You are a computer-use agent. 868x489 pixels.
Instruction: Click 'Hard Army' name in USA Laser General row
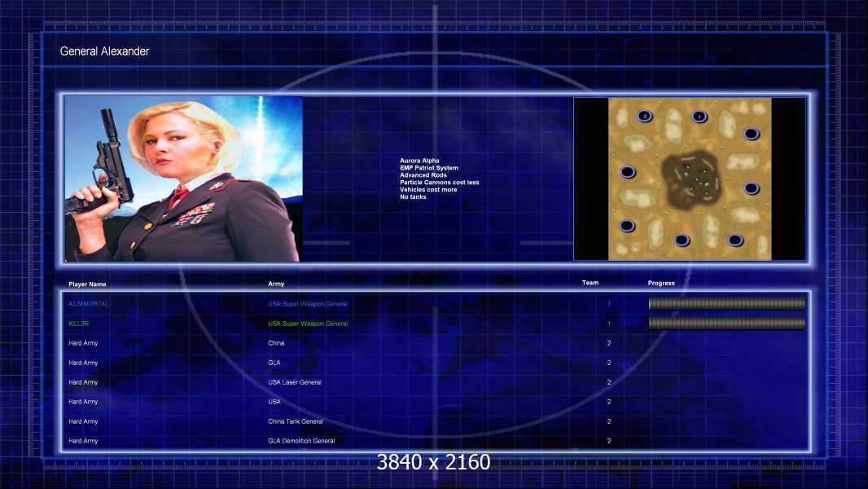[83, 382]
